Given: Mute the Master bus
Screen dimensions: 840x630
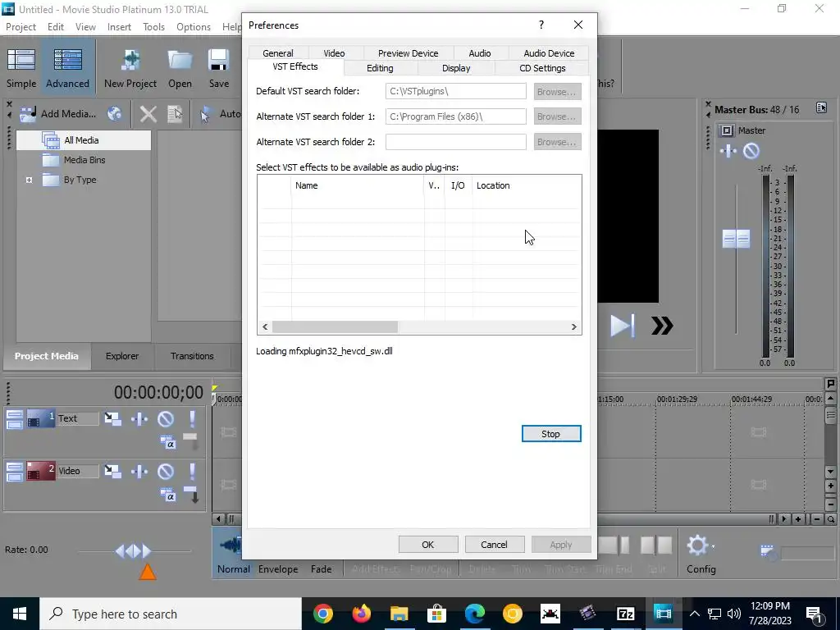Looking at the screenshot, I should click(751, 151).
